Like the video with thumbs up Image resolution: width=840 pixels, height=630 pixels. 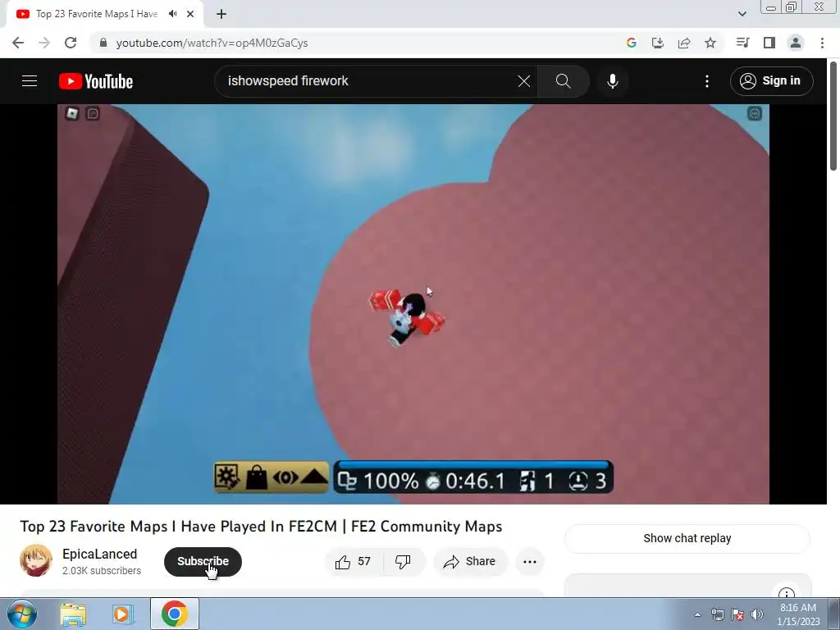(353, 561)
